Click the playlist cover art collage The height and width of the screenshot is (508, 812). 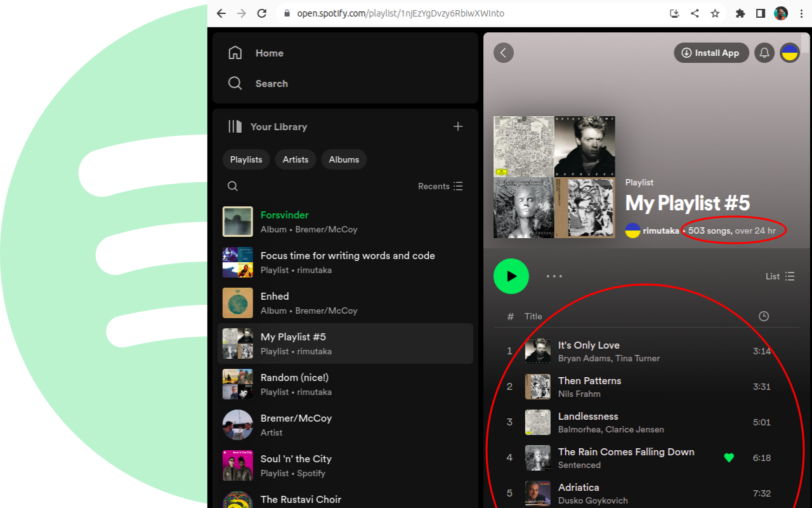point(554,177)
